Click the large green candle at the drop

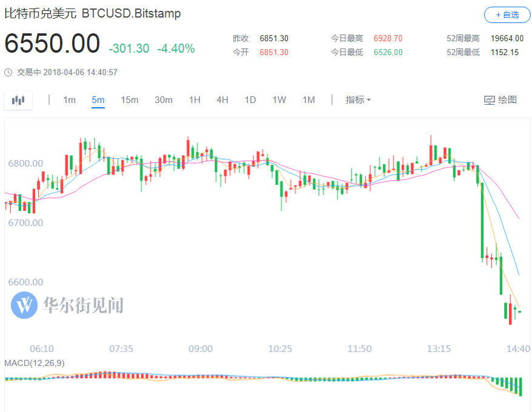482,218
